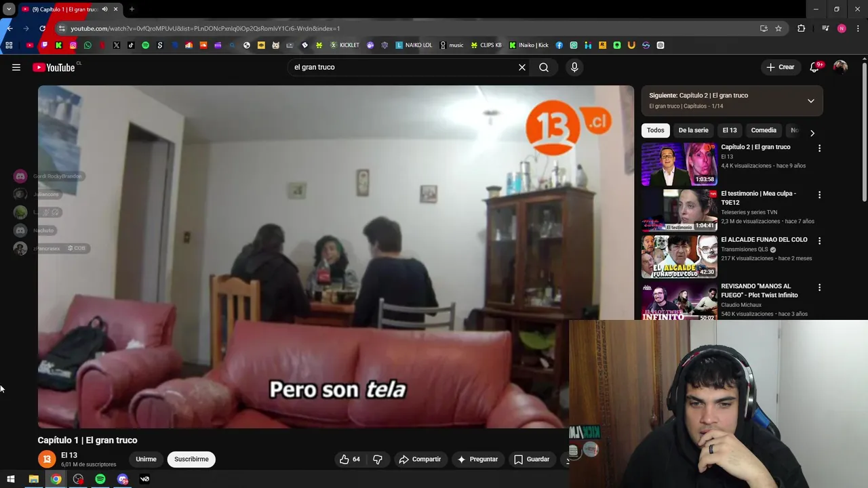
Task: Click the Compartir button
Action: click(x=420, y=460)
